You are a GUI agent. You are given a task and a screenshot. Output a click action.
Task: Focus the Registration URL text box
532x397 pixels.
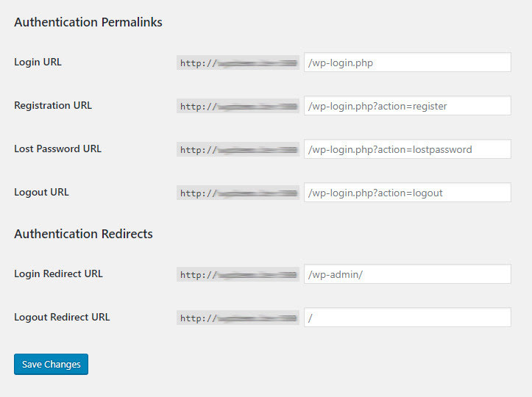tap(407, 106)
